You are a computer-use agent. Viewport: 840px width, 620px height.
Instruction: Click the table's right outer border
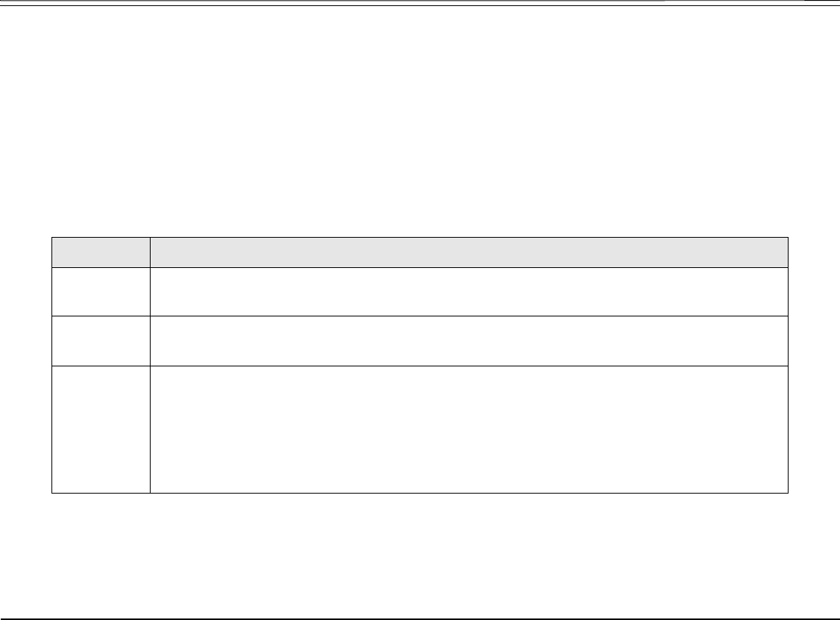(x=788, y=365)
